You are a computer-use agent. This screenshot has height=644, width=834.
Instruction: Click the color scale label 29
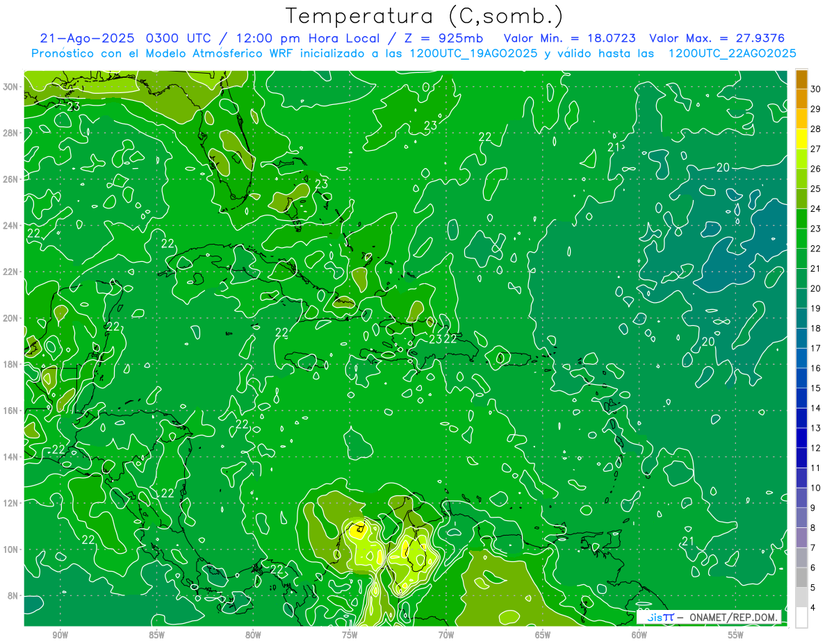(816, 109)
